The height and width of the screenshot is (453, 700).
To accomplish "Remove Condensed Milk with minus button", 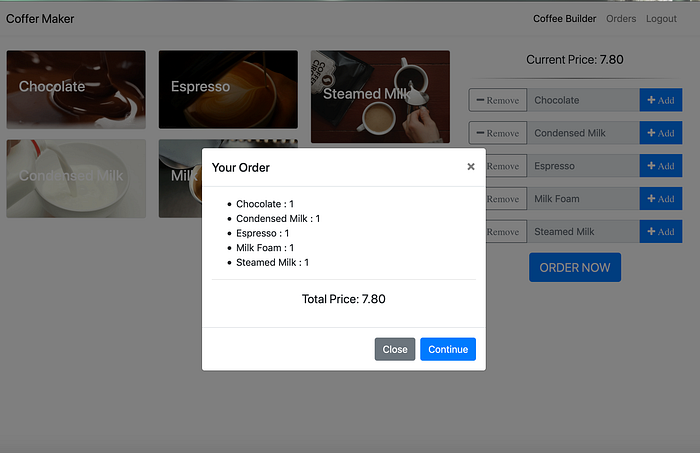I will click(x=498, y=133).
